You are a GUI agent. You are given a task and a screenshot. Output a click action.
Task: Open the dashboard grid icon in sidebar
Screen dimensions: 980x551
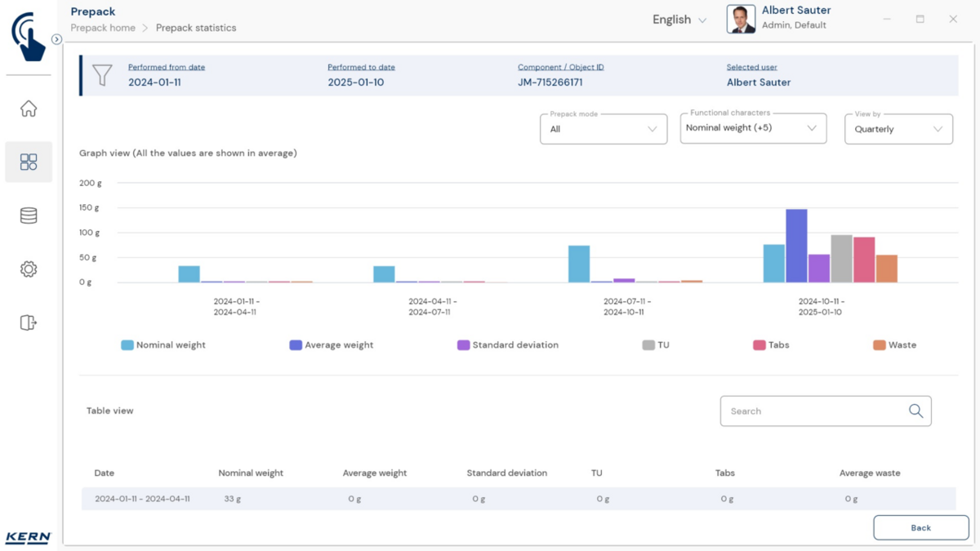[x=29, y=162]
